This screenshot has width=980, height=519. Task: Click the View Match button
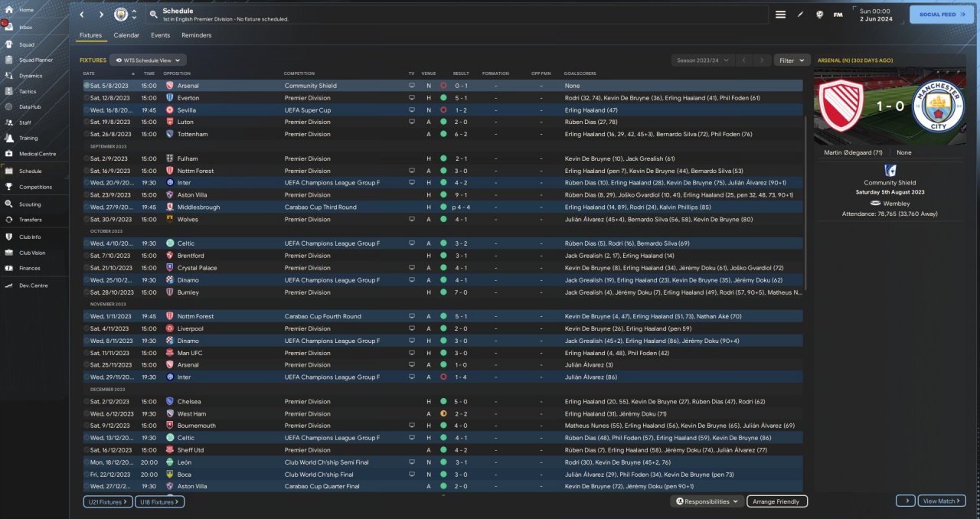tap(939, 501)
